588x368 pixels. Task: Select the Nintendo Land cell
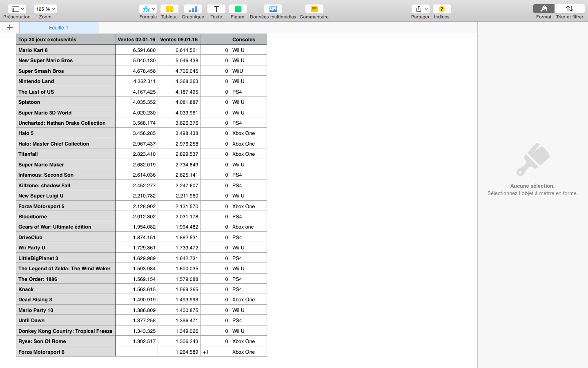66,81
